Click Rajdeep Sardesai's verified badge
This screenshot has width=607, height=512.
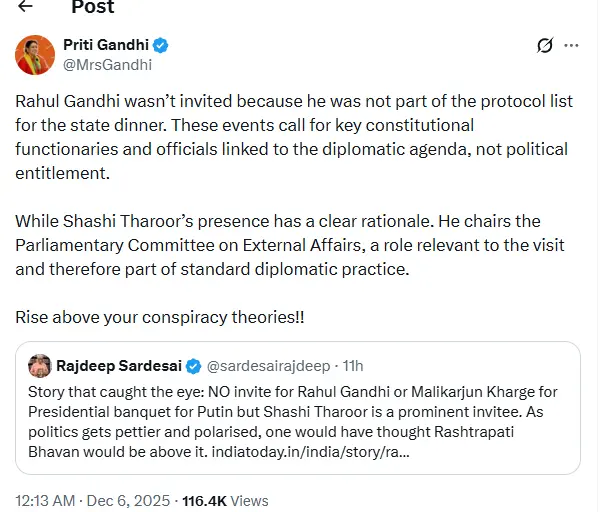tap(193, 365)
